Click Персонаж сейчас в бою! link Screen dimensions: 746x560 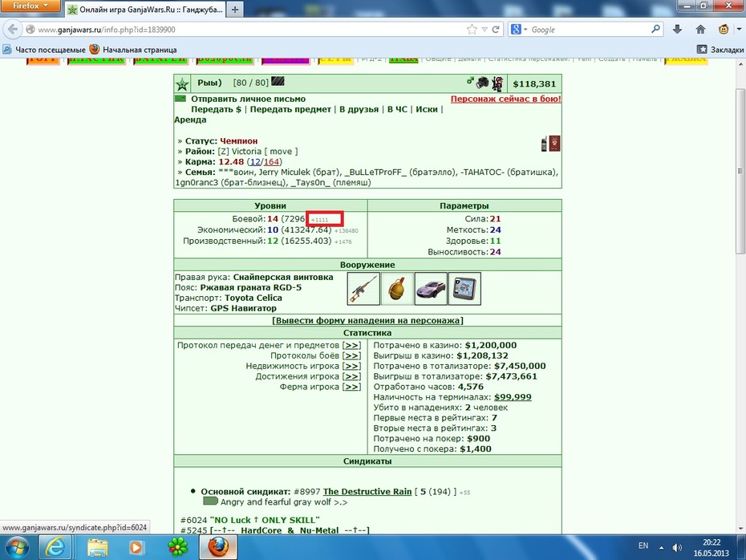[505, 99]
